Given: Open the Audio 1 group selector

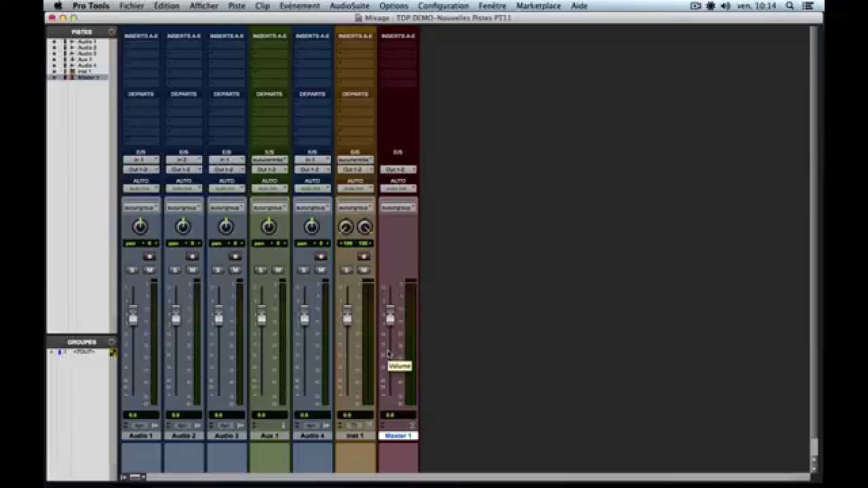Looking at the screenshot, I should (140, 207).
